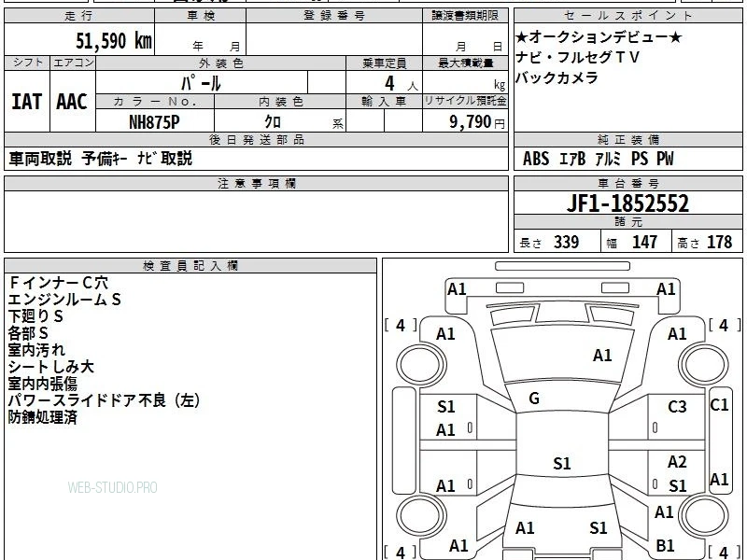Select the 外装色 header

pyautogui.click(x=221, y=63)
